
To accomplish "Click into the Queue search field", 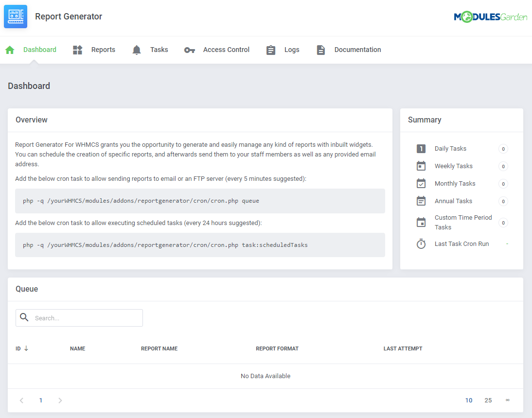I will click(79, 318).
